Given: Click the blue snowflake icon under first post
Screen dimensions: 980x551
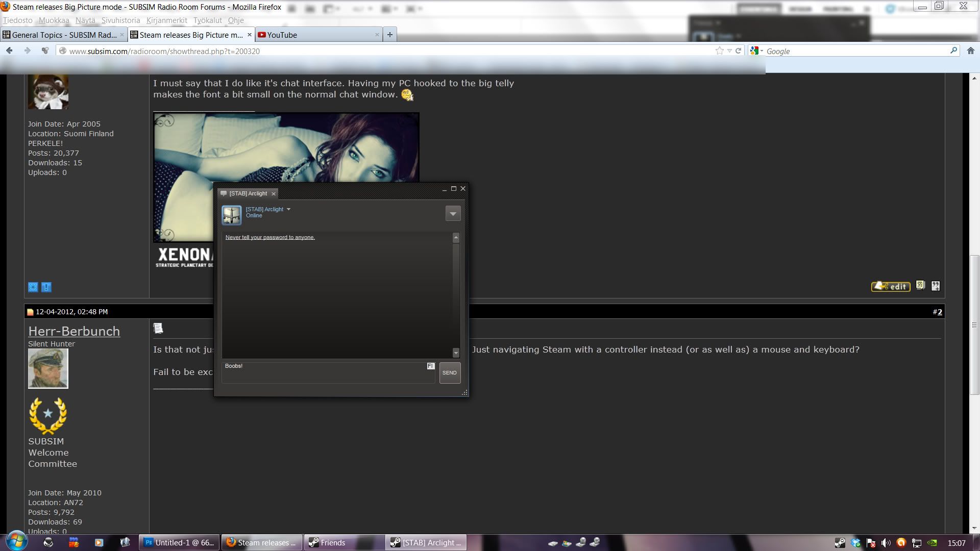Looking at the screenshot, I should point(33,287).
